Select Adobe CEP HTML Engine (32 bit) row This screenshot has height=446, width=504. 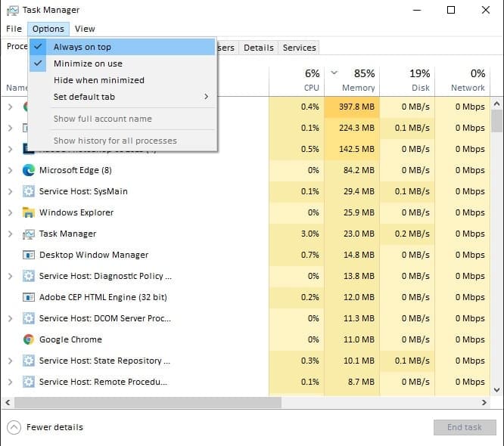pyautogui.click(x=103, y=297)
